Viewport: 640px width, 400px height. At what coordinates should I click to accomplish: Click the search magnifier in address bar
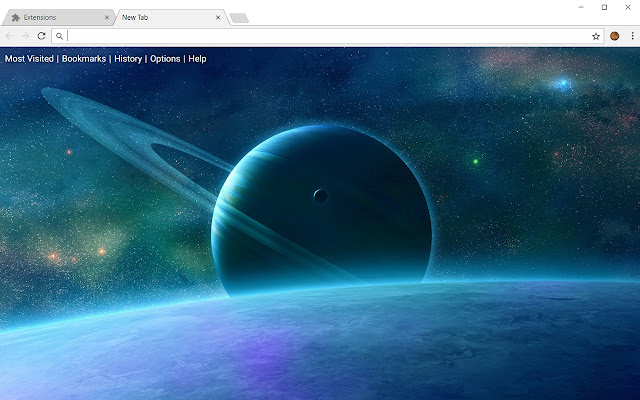[x=59, y=36]
